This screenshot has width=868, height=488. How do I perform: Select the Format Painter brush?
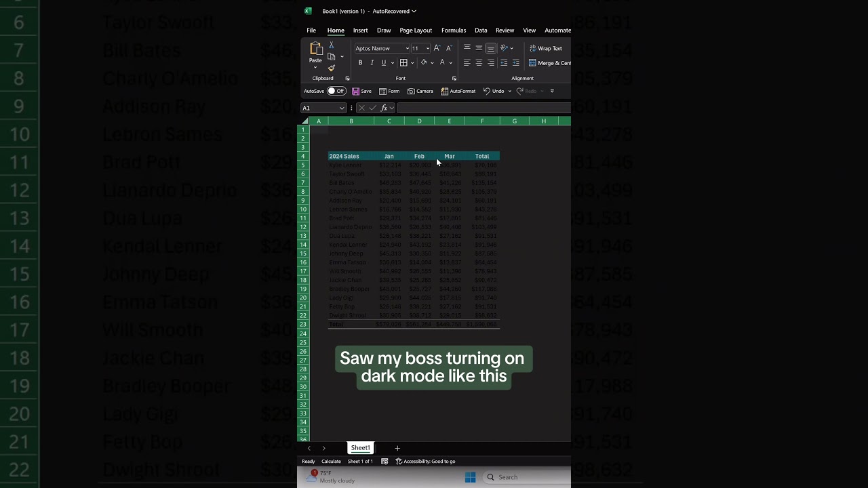(331, 68)
